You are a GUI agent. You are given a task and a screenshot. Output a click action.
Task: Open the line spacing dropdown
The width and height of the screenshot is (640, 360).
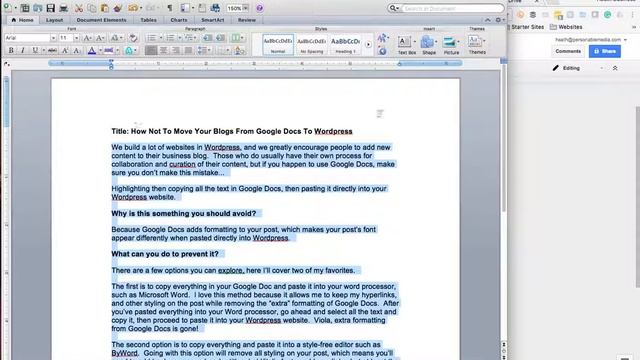click(203, 51)
